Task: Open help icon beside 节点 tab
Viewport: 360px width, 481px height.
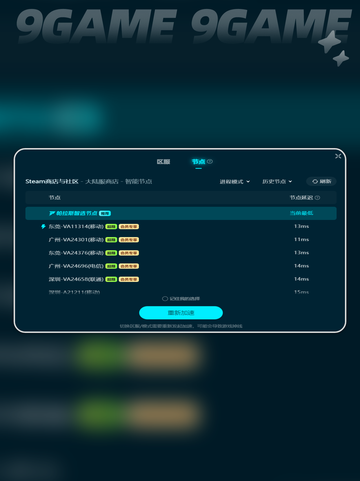Action: (210, 162)
